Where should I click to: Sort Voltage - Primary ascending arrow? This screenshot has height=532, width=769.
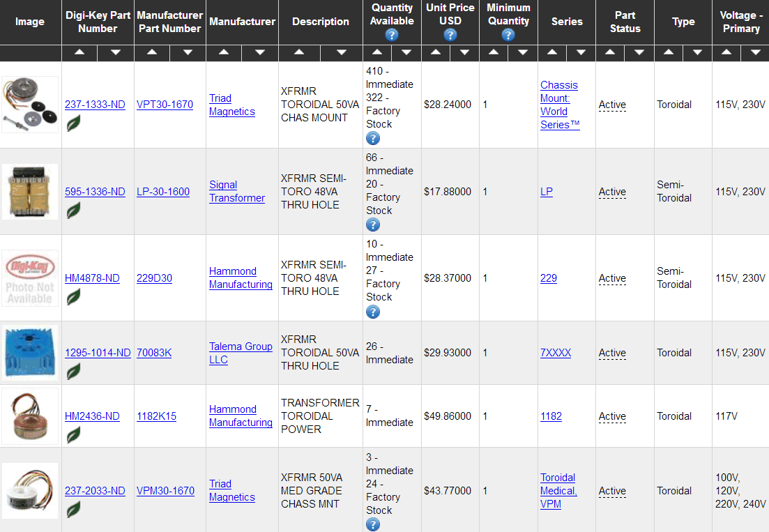[727, 52]
